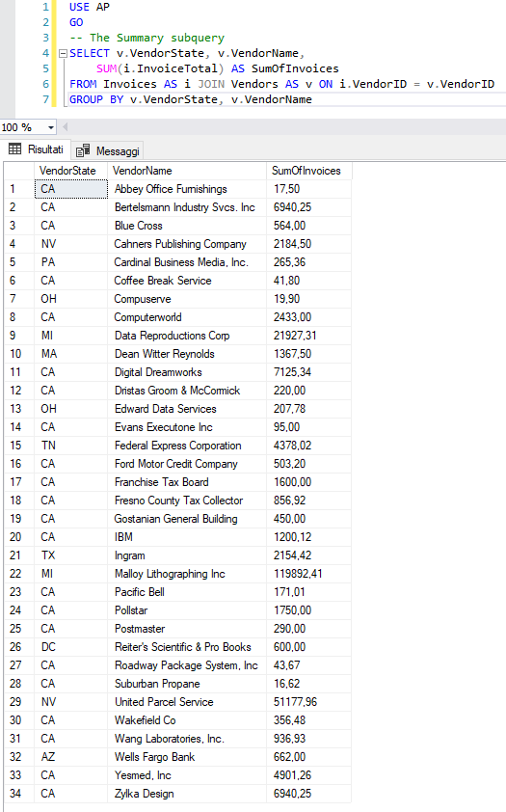The height and width of the screenshot is (812, 506).
Task: Click the IBM vendor cell
Action: [187, 537]
